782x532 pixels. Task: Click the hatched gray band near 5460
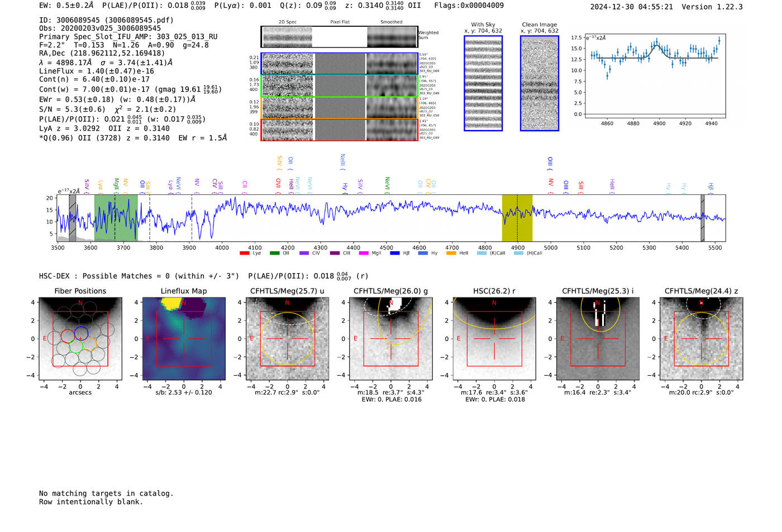(x=703, y=218)
